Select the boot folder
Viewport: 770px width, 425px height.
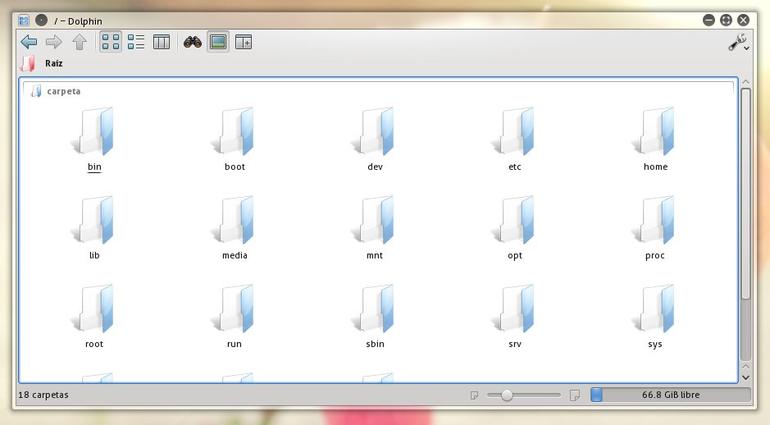(x=235, y=139)
